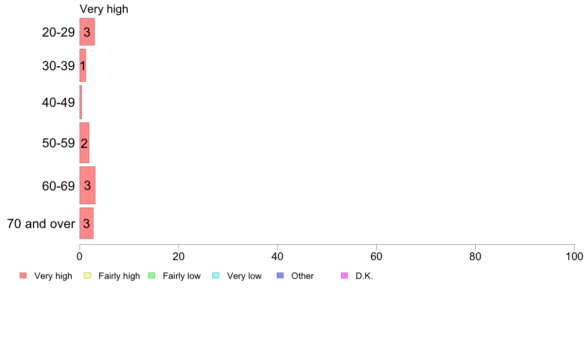Click the Very low legend label

tap(244, 276)
